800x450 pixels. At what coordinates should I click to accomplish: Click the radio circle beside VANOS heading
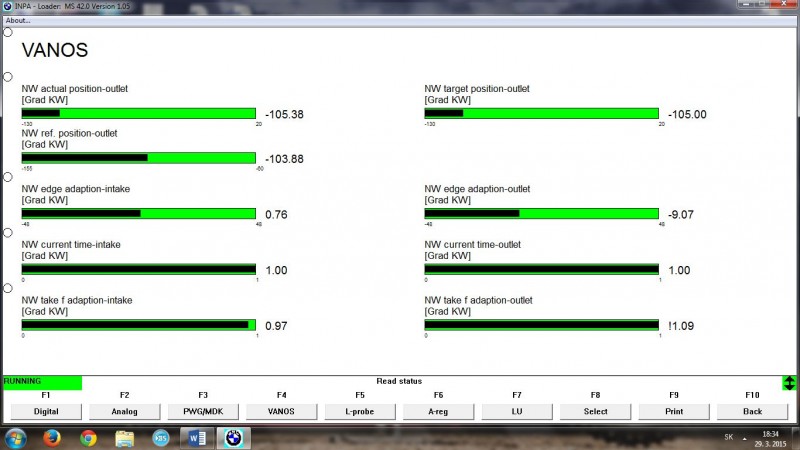pyautogui.click(x=8, y=32)
